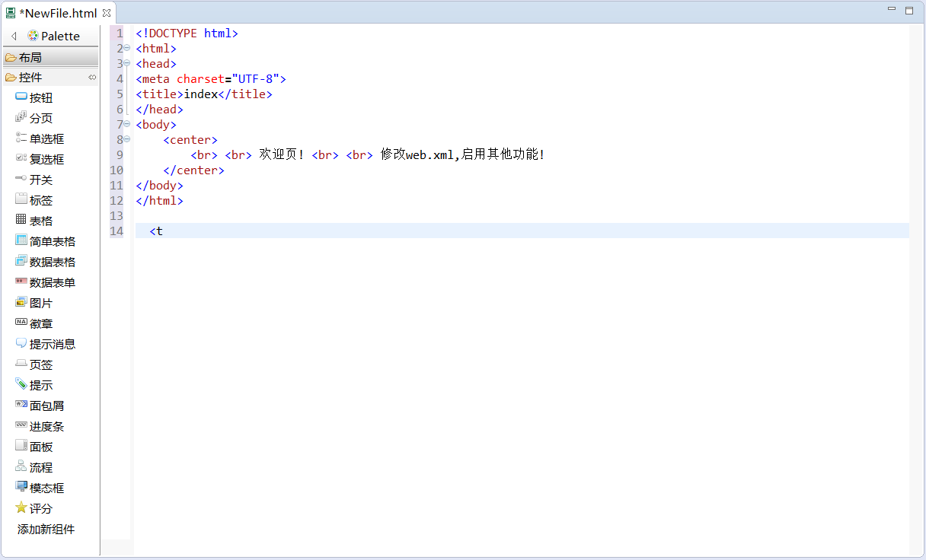Pick the 表格 table control icon

click(21, 221)
